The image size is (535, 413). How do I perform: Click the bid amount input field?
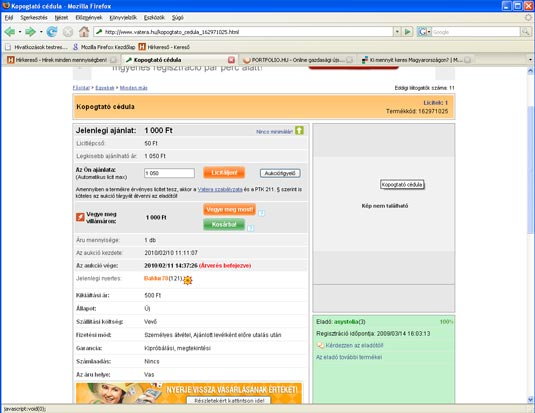[x=169, y=173]
